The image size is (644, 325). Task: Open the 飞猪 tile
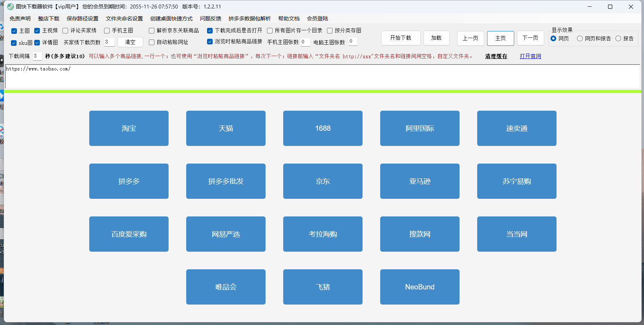[x=323, y=287]
